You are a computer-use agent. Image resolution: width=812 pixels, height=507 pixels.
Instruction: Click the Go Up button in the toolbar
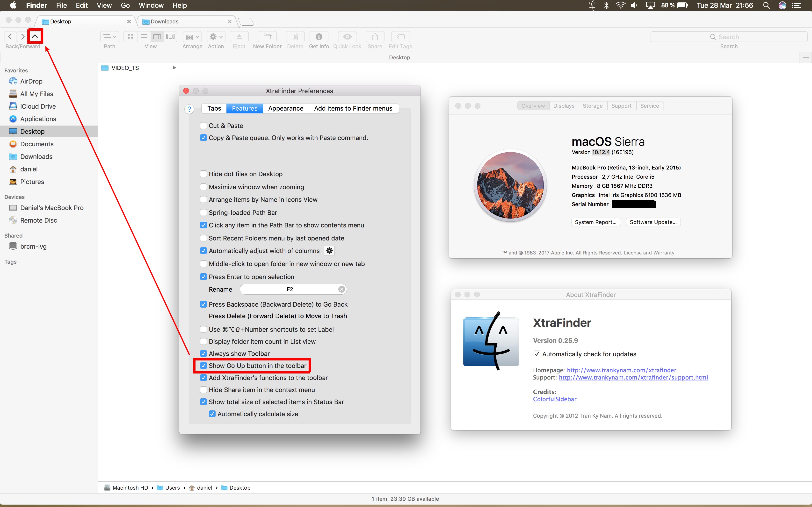click(35, 36)
